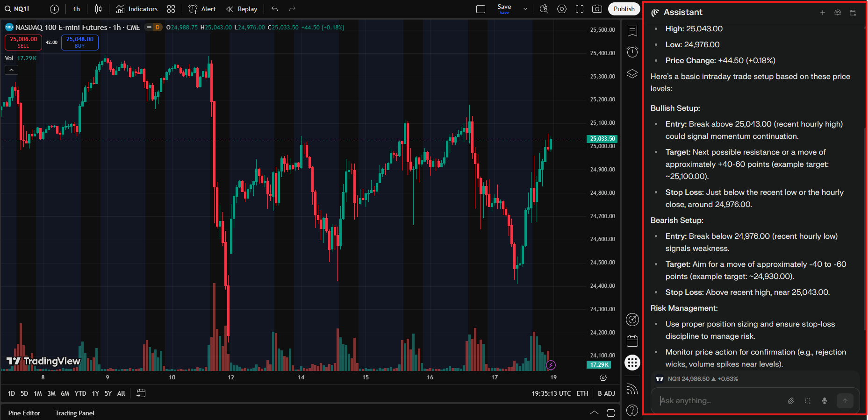Click the Assistant connection signal icon
The height and width of the screenshot is (420, 868).
point(838,13)
